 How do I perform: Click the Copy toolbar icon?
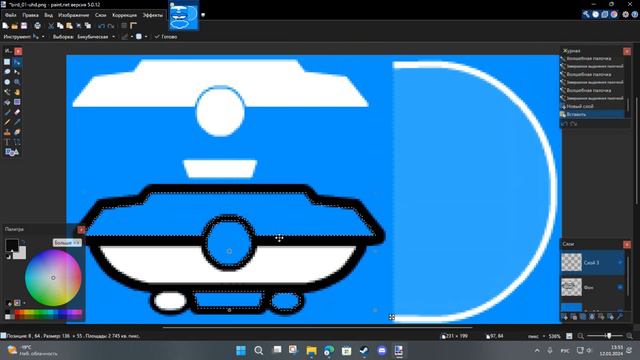point(60,26)
